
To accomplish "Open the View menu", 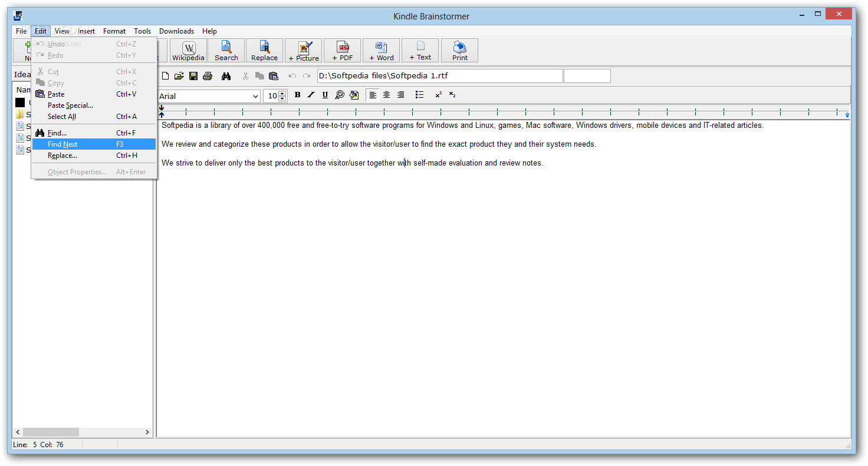I will click(x=62, y=31).
